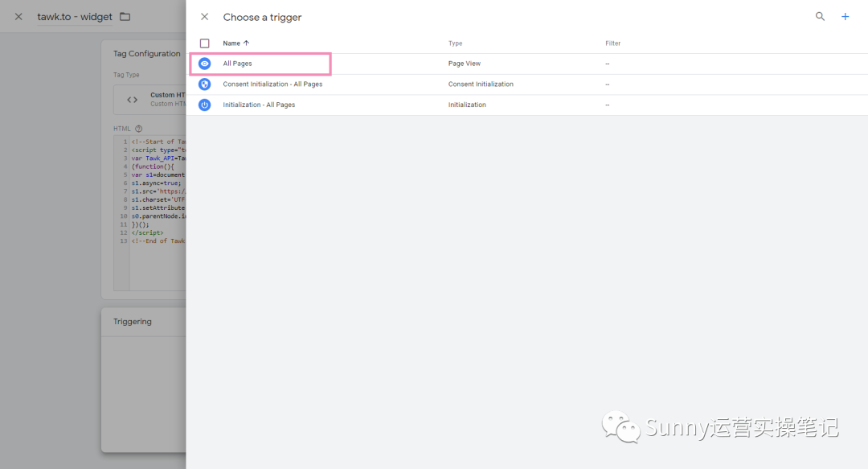868x469 pixels.
Task: Select the All Pages trigger
Action: (x=237, y=64)
